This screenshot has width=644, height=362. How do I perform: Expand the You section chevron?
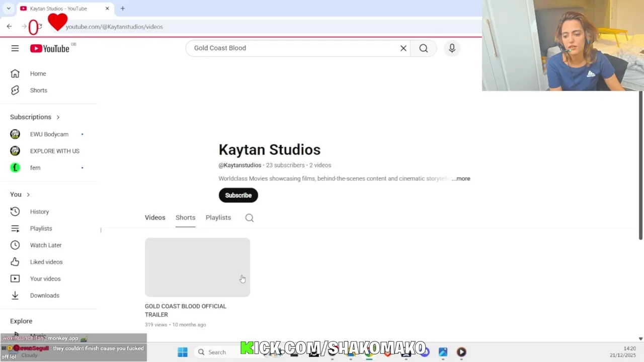(x=28, y=195)
